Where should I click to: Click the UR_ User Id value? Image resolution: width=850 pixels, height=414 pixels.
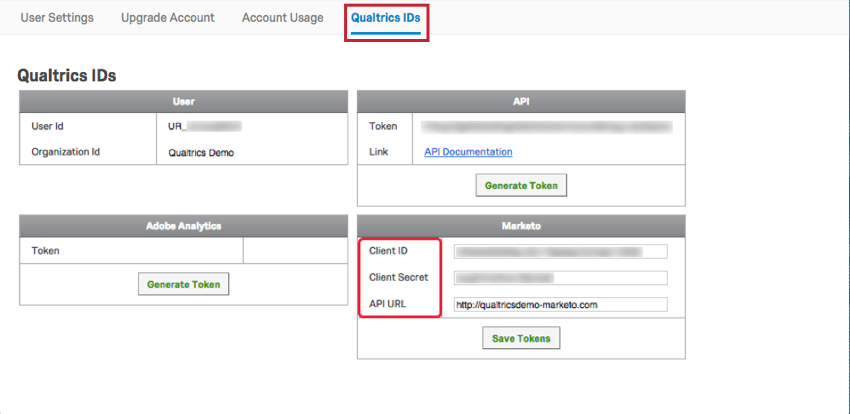pyautogui.click(x=204, y=126)
